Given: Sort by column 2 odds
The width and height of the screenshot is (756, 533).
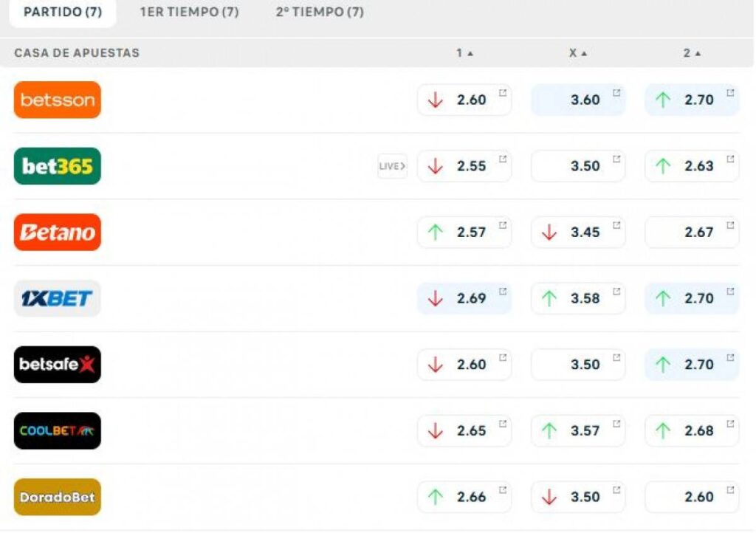Looking at the screenshot, I should click(x=692, y=53).
